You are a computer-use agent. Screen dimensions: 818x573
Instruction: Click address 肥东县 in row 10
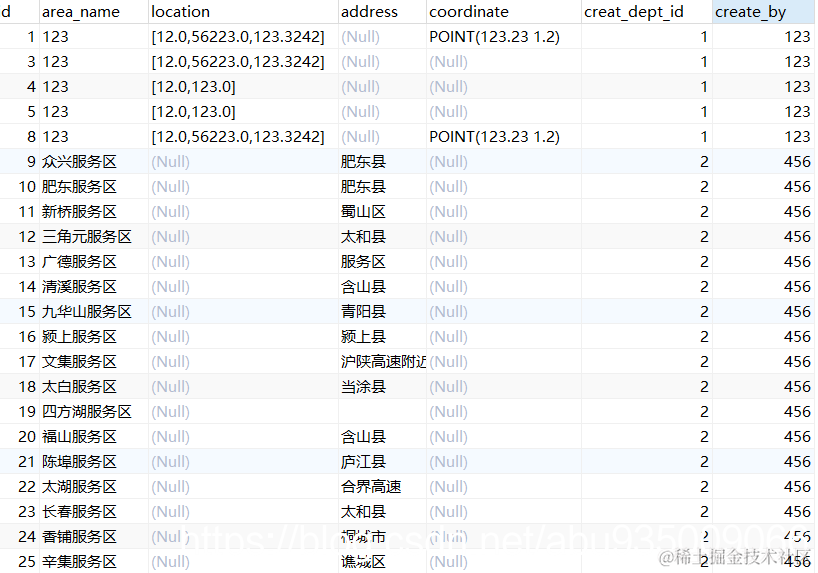[363, 187]
